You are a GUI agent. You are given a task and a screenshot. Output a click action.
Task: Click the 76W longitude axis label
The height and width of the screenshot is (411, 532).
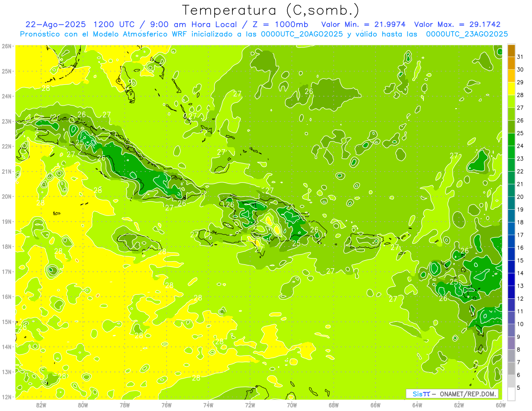pos(167,405)
